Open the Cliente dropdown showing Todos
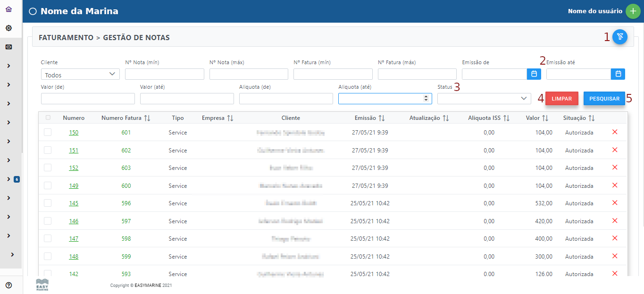The width and height of the screenshot is (644, 294). [x=80, y=75]
